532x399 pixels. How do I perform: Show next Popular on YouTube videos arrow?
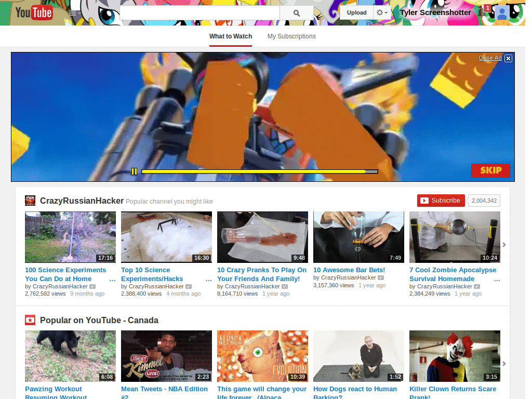click(x=504, y=363)
